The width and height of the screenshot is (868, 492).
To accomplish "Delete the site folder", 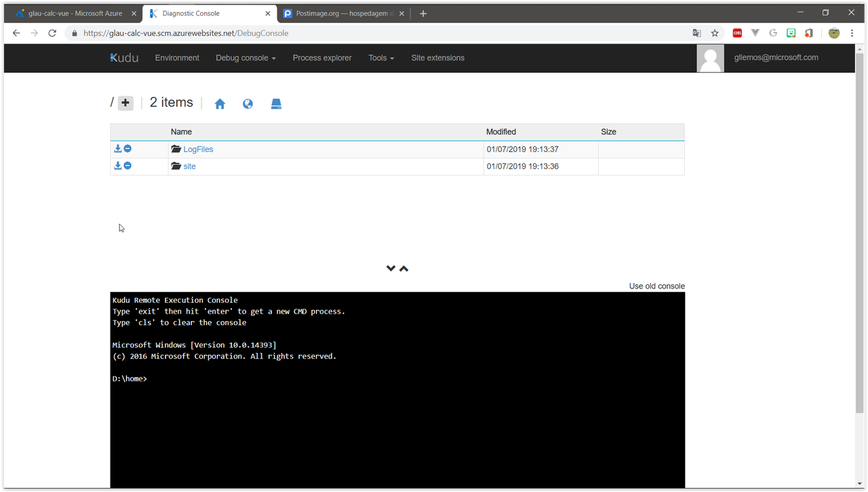I will pos(127,166).
